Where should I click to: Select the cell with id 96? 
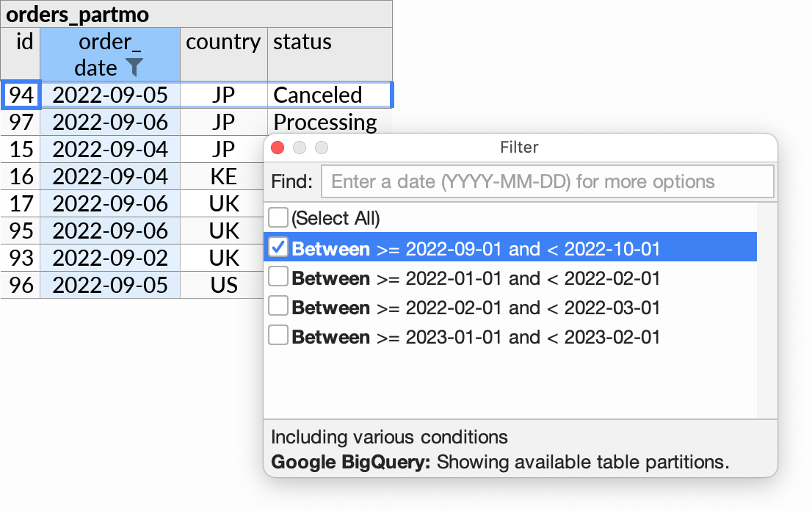21,285
